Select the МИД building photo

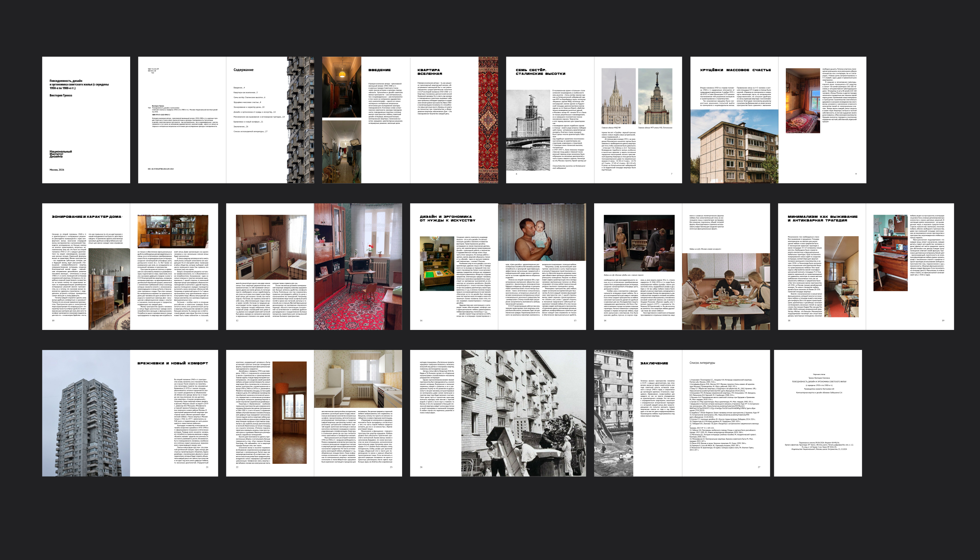(x=618, y=96)
